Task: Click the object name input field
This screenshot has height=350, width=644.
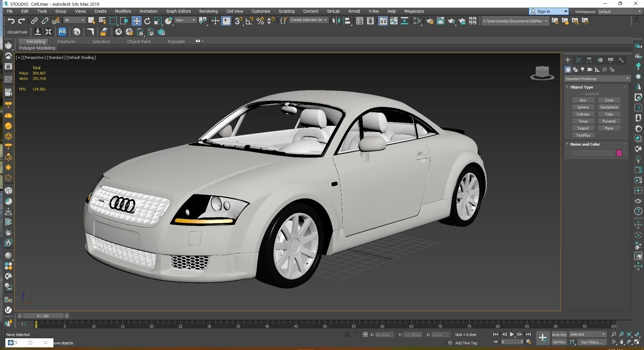Action: 593,153
